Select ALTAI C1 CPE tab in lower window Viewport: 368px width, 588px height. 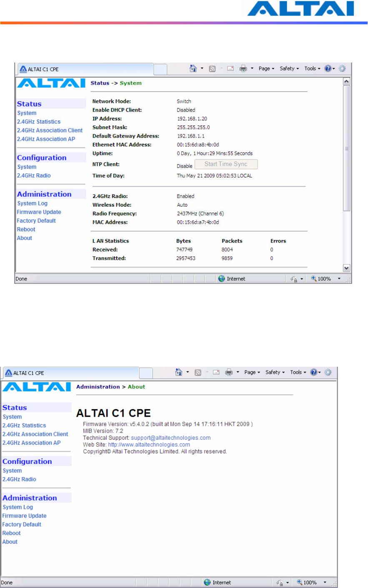(x=71, y=373)
